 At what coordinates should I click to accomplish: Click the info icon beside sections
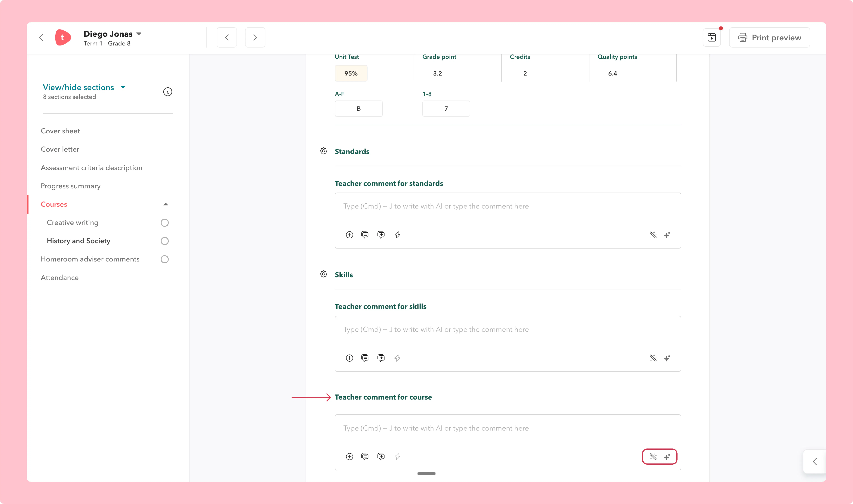pos(168,92)
